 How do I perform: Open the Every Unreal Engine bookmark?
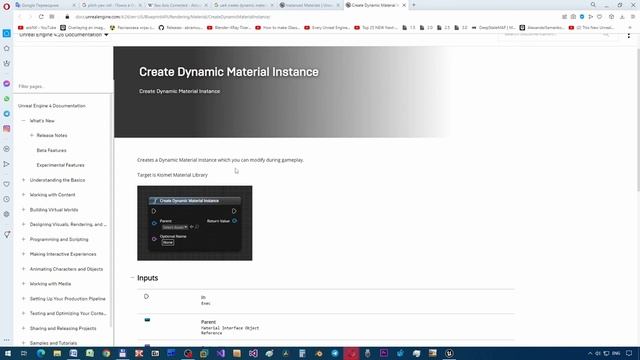click(x=327, y=28)
